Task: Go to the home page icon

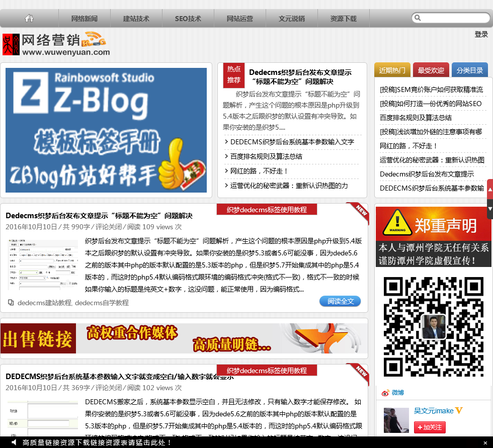Action: [29, 18]
